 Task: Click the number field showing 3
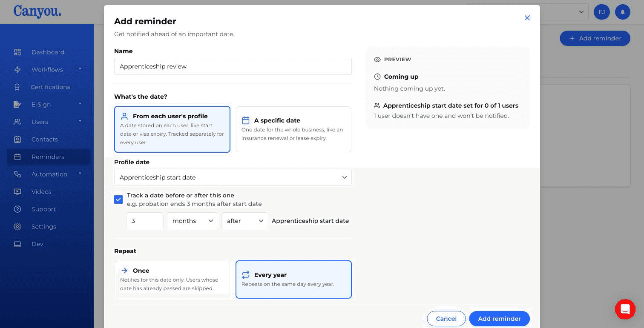145,221
